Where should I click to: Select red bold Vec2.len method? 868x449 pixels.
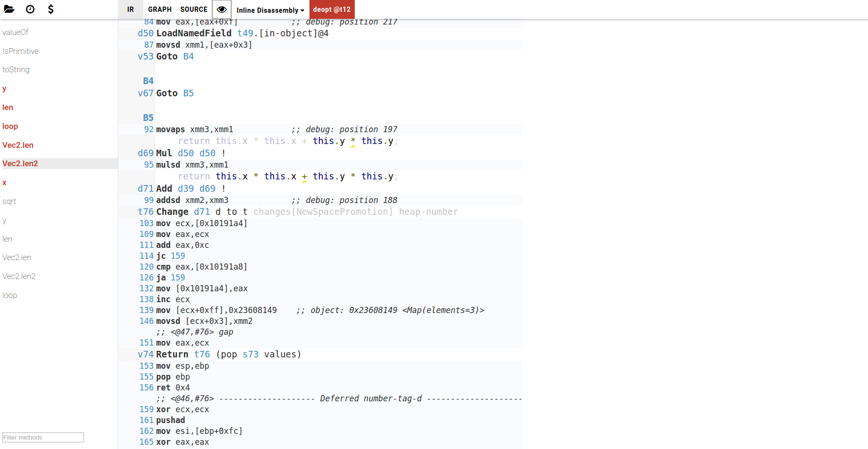(x=18, y=145)
